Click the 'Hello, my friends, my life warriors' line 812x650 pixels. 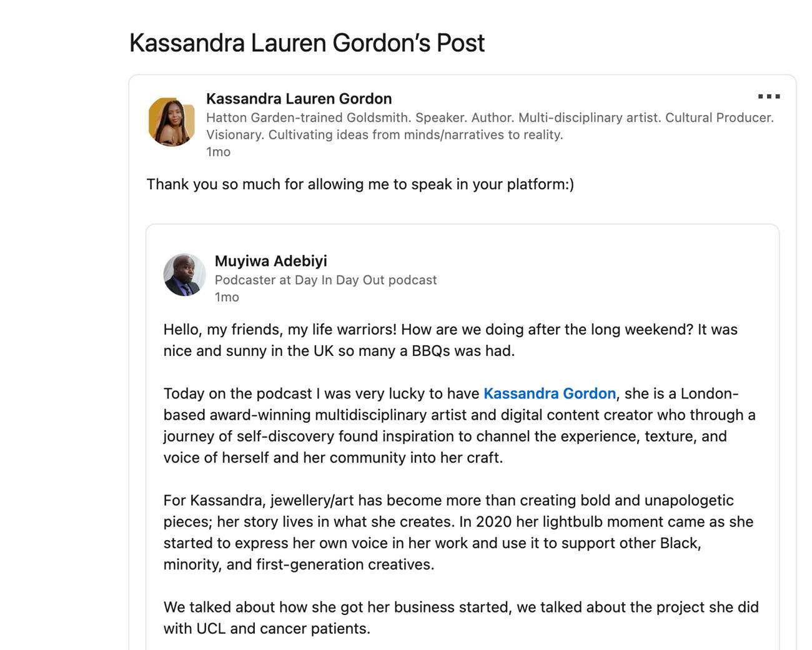pyautogui.click(x=450, y=329)
